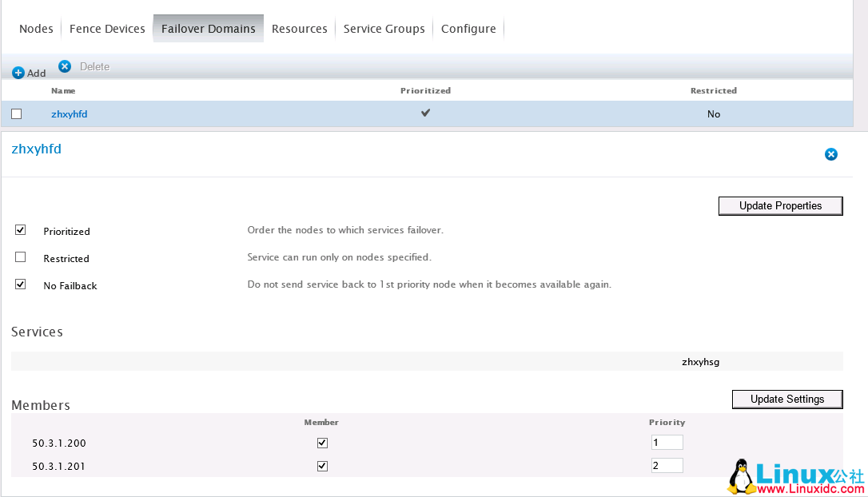Image resolution: width=868 pixels, height=497 pixels.
Task: Go to the Resources tab
Action: click(x=299, y=29)
